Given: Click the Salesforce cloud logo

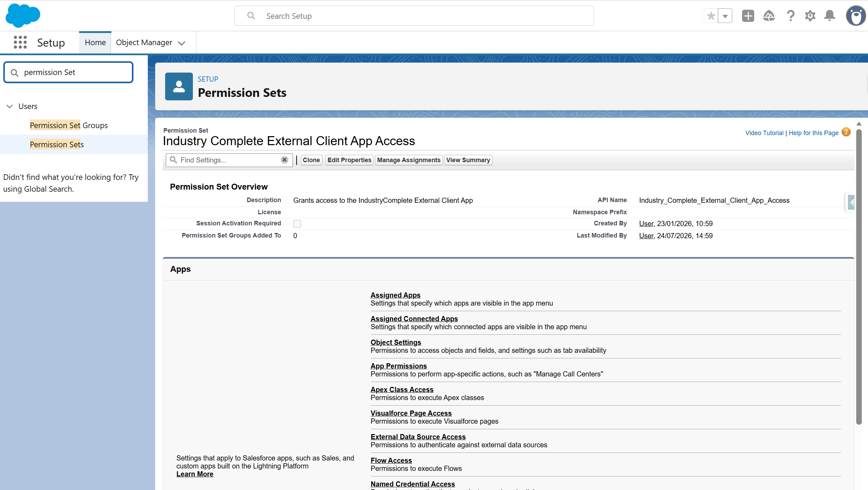Looking at the screenshot, I should pos(23,16).
